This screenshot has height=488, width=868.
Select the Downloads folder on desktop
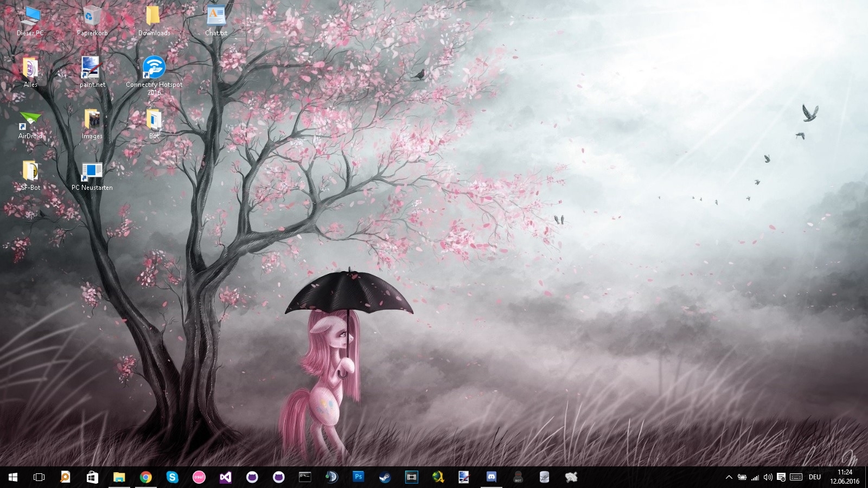tap(154, 21)
